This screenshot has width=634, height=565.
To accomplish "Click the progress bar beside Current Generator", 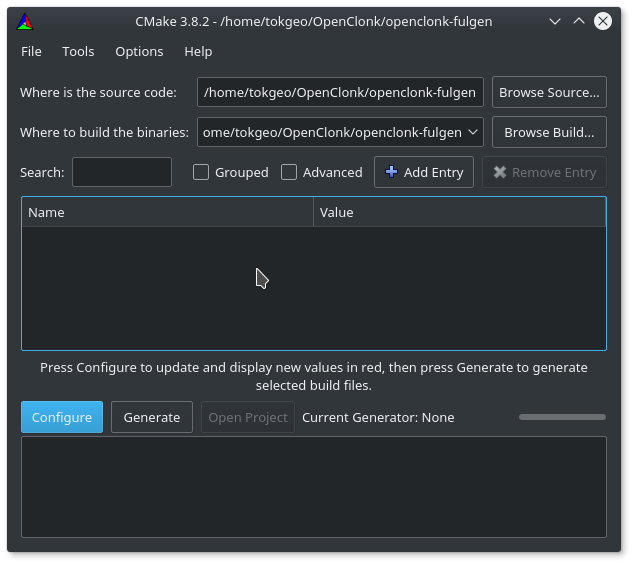I will [x=562, y=417].
